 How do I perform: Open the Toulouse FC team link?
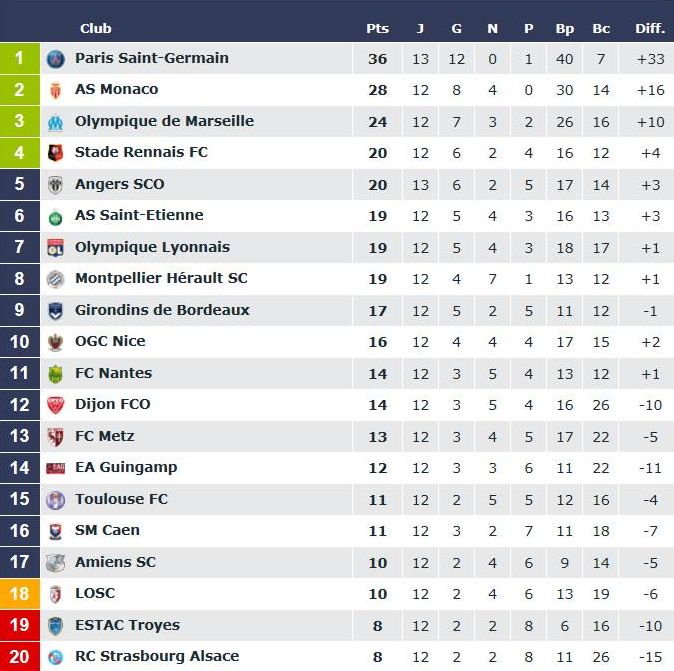click(x=122, y=499)
